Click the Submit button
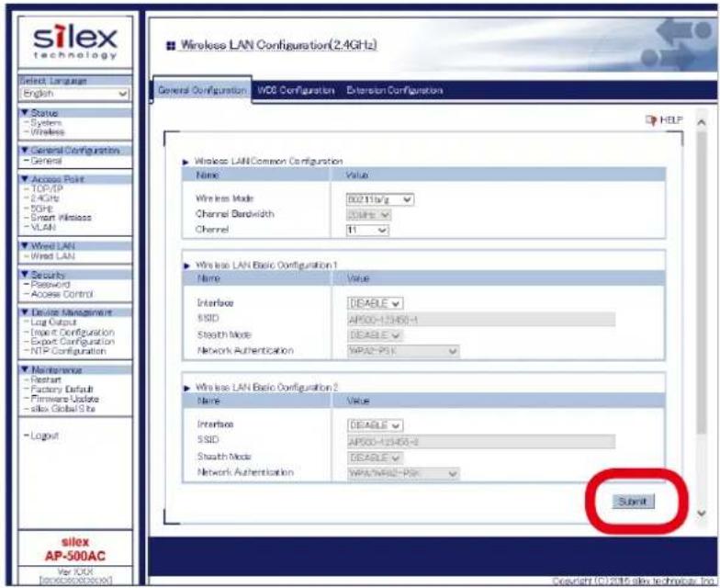Image resolution: width=720 pixels, height=588 pixels. click(x=634, y=502)
